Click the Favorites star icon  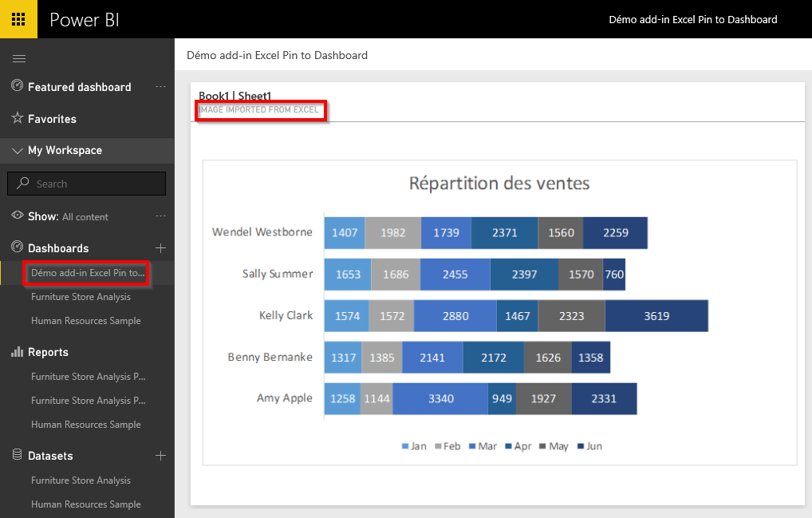(17, 118)
